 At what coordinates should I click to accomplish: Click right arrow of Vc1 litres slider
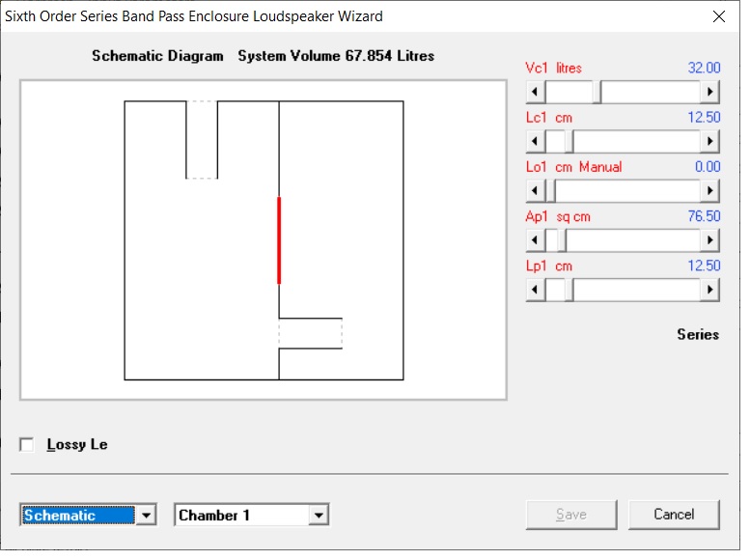coord(709,92)
